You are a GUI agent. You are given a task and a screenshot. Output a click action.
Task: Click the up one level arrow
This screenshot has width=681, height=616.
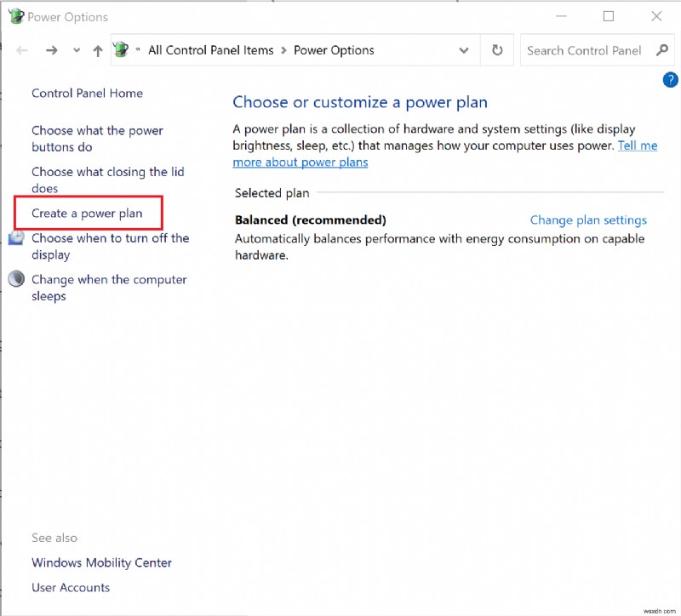click(x=98, y=50)
